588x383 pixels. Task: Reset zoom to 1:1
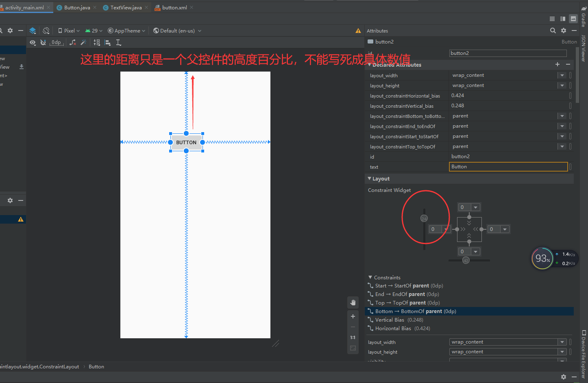[353, 337]
